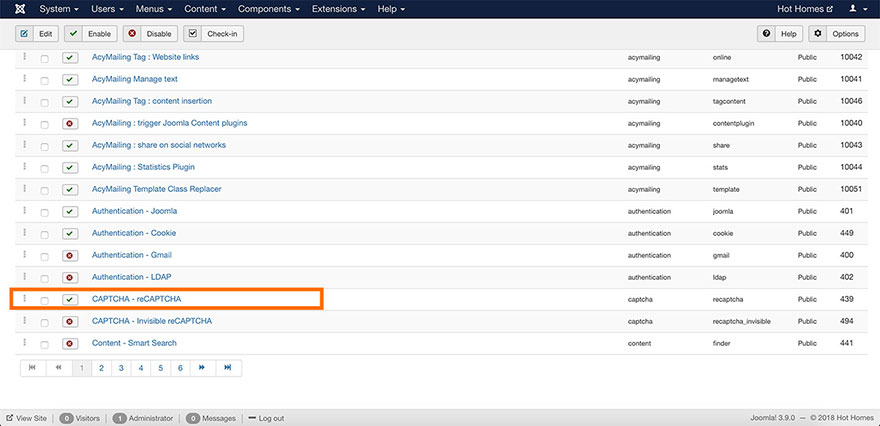Click the Edit toolbar button
The height and width of the screenshot is (426, 880).
click(36, 34)
